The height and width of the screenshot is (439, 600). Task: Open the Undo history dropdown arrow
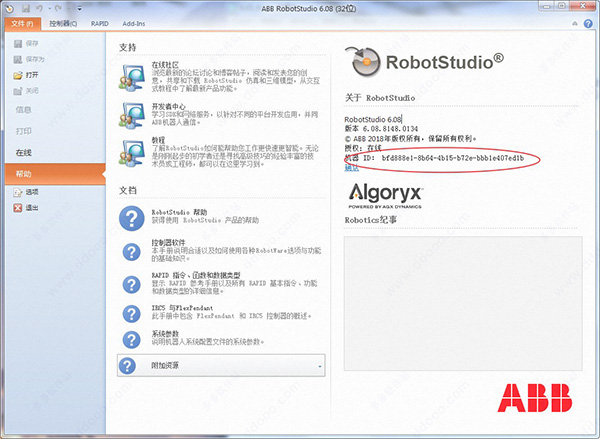[x=50, y=8]
